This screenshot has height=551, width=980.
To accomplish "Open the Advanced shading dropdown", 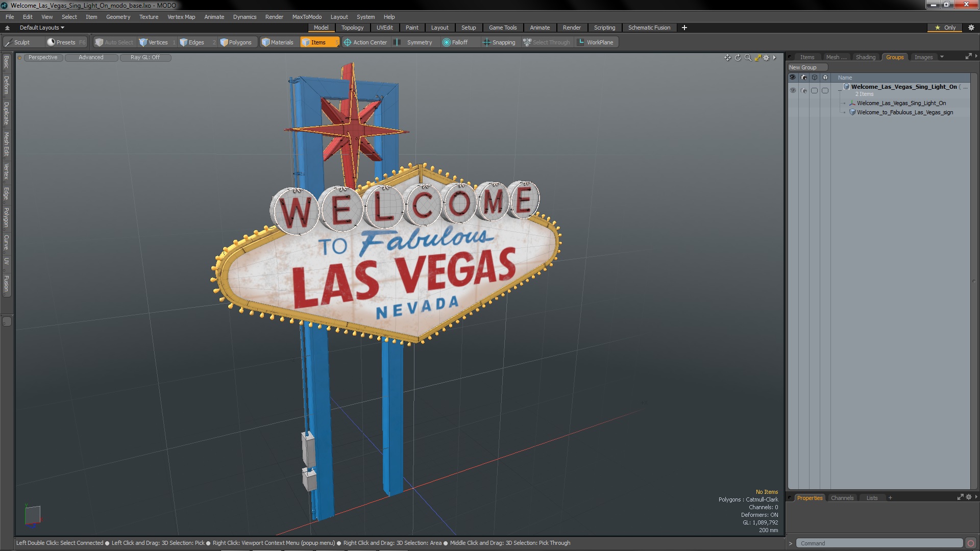I will 91,58.
